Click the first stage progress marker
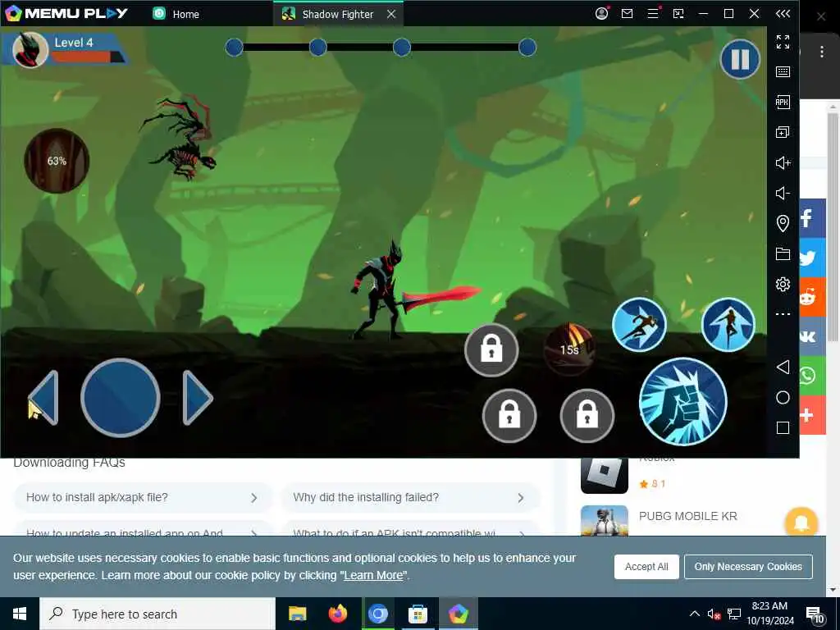This screenshot has height=630, width=840. pos(234,48)
